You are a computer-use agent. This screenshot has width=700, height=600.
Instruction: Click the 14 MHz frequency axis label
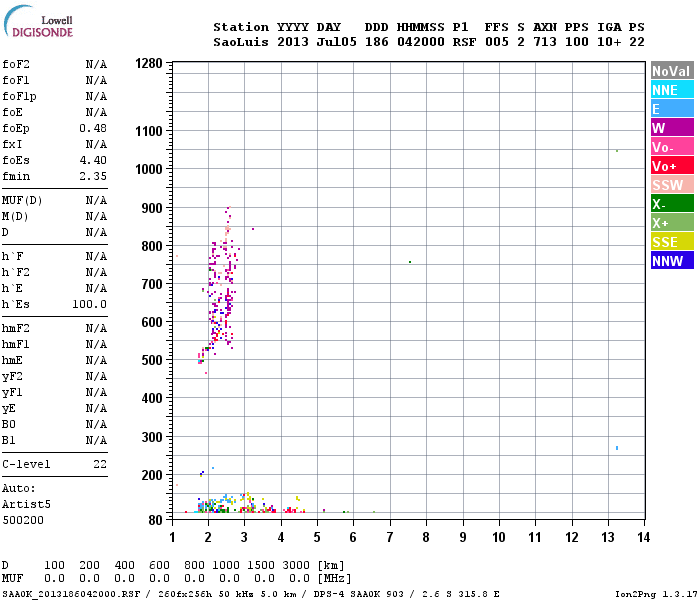[x=643, y=537]
